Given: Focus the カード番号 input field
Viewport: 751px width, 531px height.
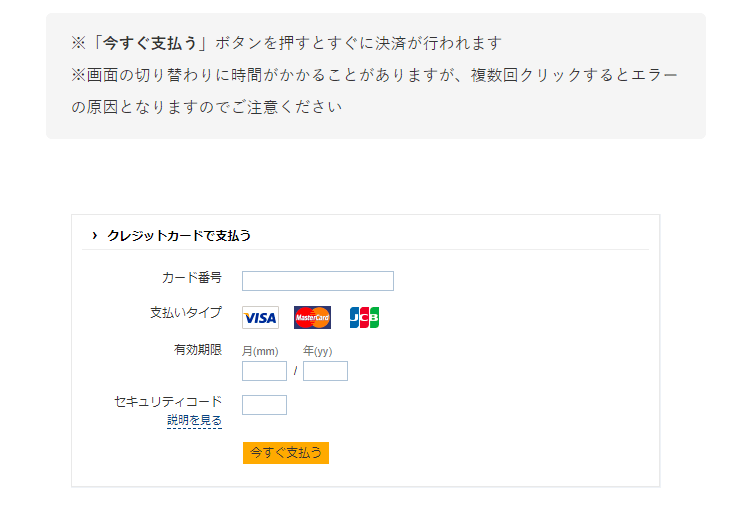Looking at the screenshot, I should pyautogui.click(x=318, y=281).
